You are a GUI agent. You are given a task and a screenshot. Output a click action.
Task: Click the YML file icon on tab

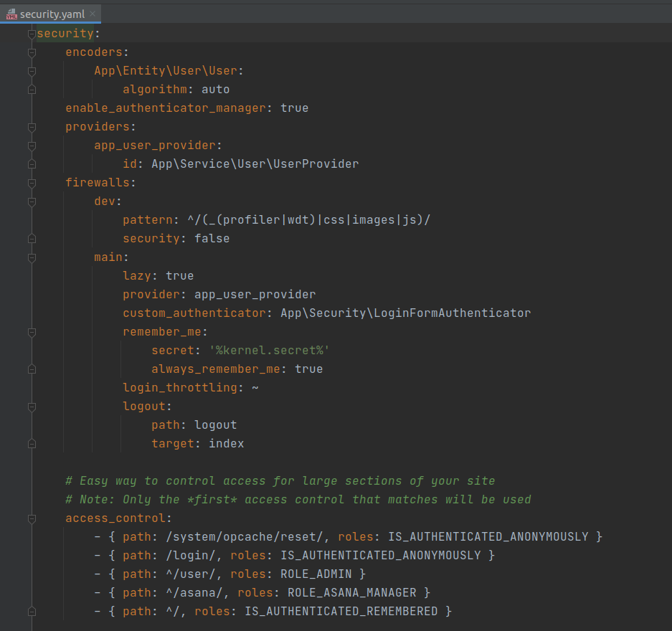pos(11,14)
